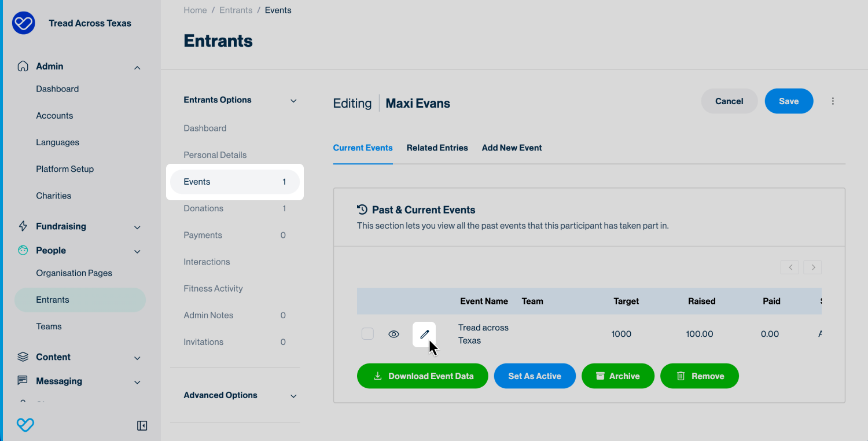This screenshot has width=868, height=441.
Task: Go to next page with right arrow
Action: (x=812, y=267)
